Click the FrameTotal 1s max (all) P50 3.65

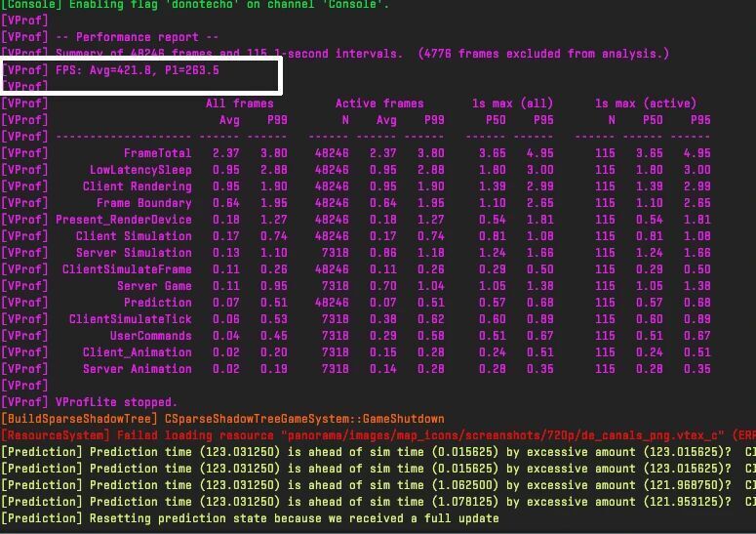tap(493, 153)
